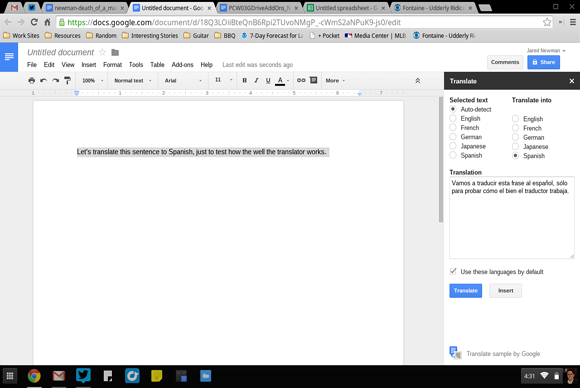Open the Docs home icon
Viewport: 580px width, 388px height.
9,57
